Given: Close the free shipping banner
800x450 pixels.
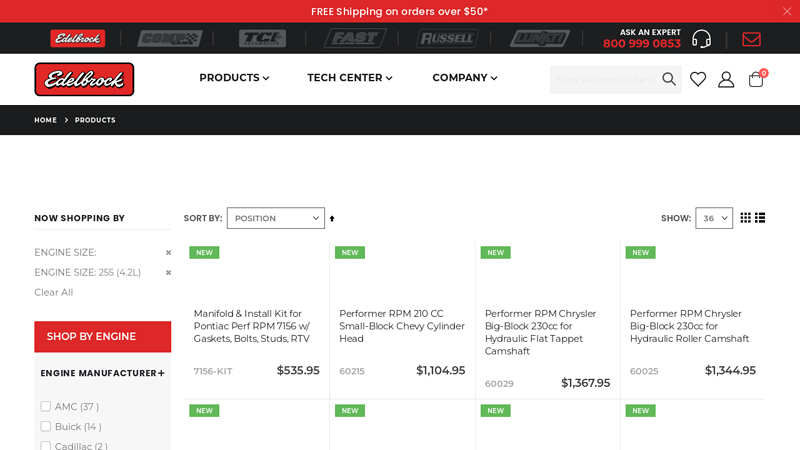Looking at the screenshot, I should coord(787,11).
